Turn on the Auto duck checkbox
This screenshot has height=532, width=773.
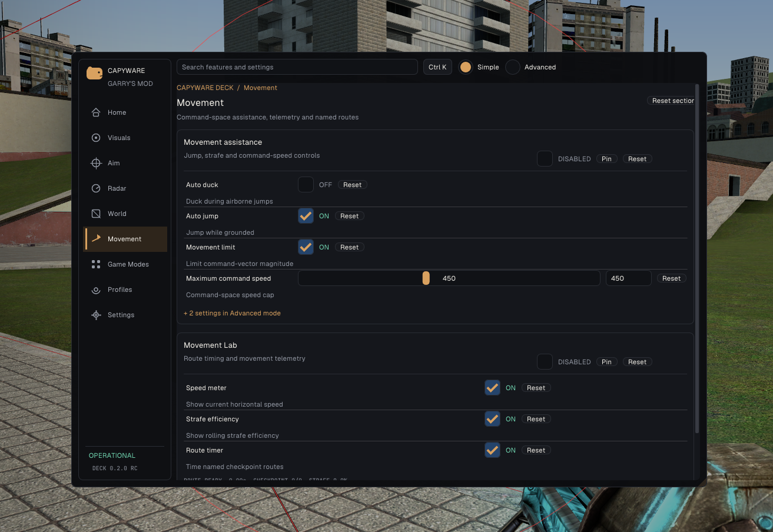point(306,185)
